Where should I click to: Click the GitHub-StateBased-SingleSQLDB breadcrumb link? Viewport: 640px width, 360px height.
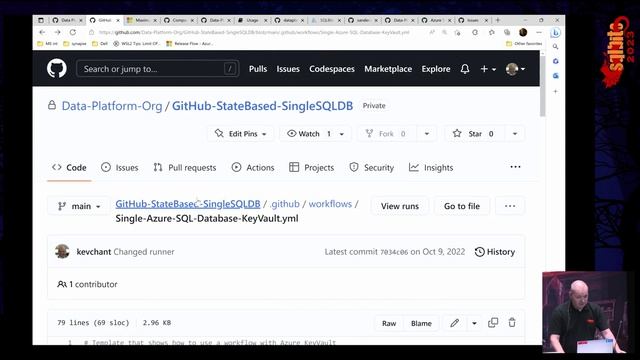[188, 204]
